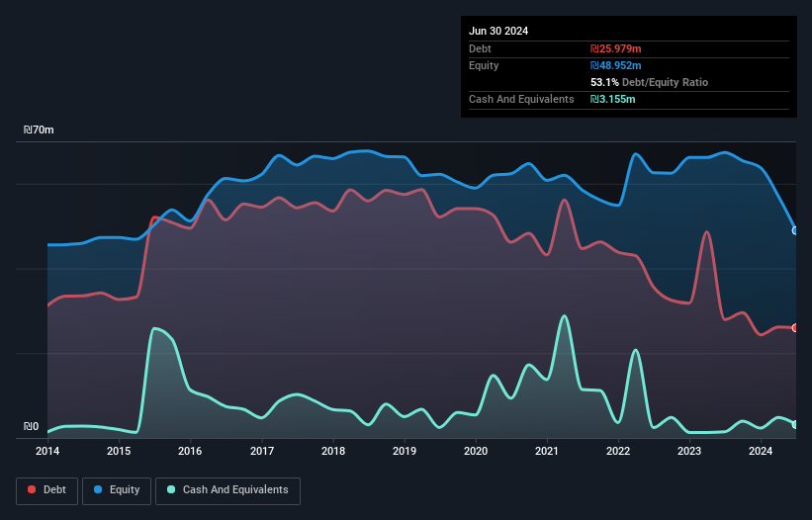The height and width of the screenshot is (520, 812).
Task: Click the ₪0 y-axis label
Action: pyautogui.click(x=31, y=426)
